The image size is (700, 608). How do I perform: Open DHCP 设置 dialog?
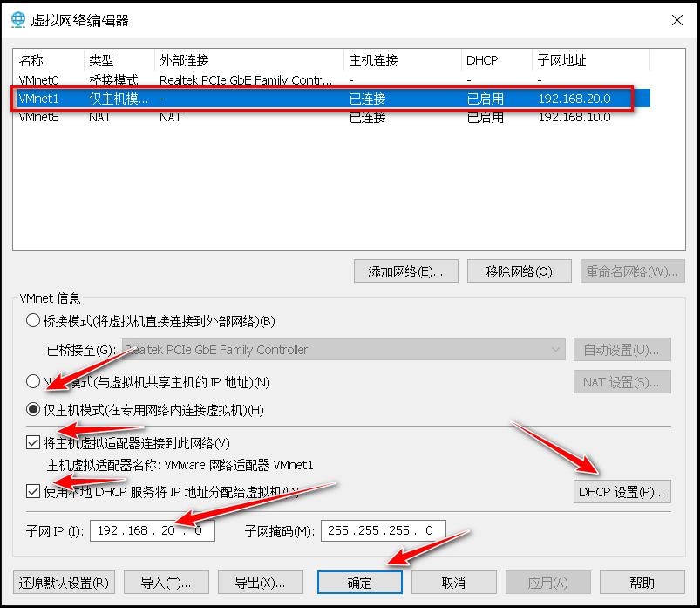622,491
